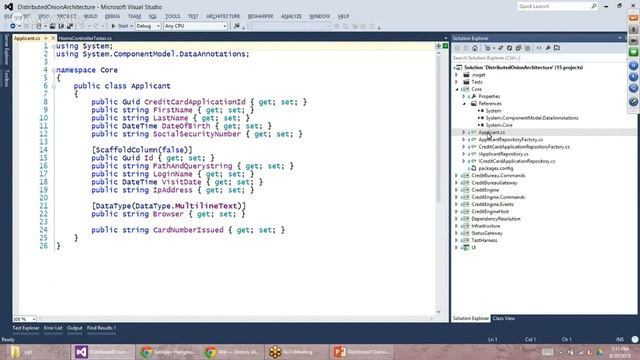The height and width of the screenshot is (360, 640).
Task: Expand the Tests folder node
Action: tap(457, 82)
